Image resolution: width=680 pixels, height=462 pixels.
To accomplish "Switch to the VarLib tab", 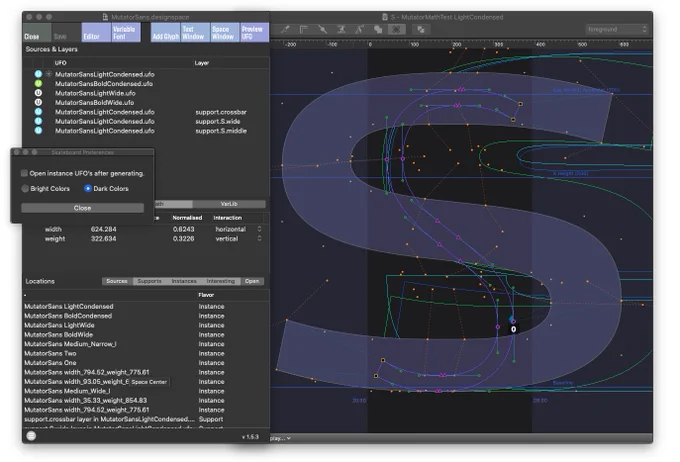I will click(x=229, y=204).
